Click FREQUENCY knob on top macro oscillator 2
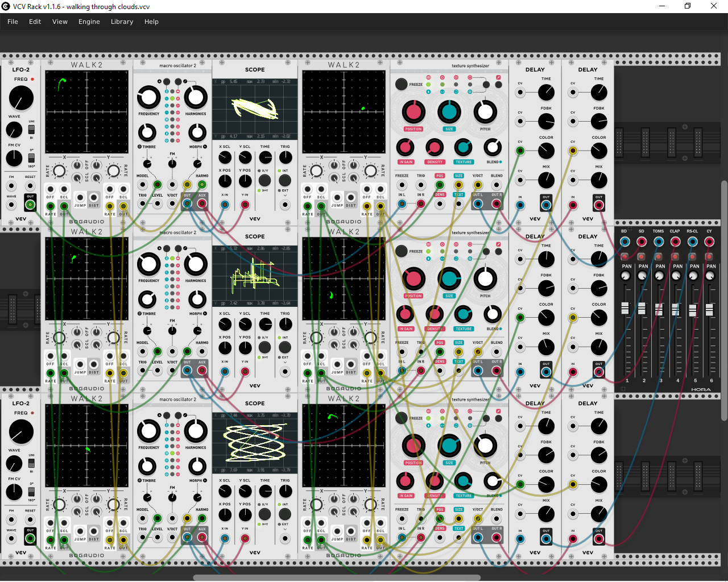The height and width of the screenshot is (582, 728). 148,98
